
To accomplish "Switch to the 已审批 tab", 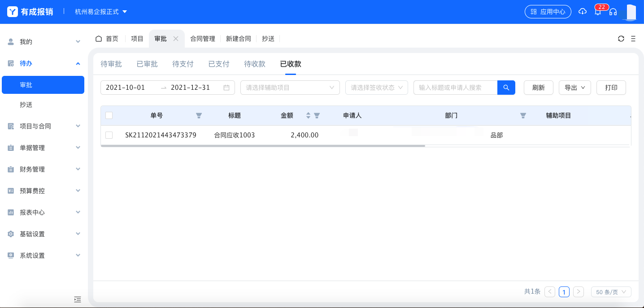I will (x=147, y=64).
